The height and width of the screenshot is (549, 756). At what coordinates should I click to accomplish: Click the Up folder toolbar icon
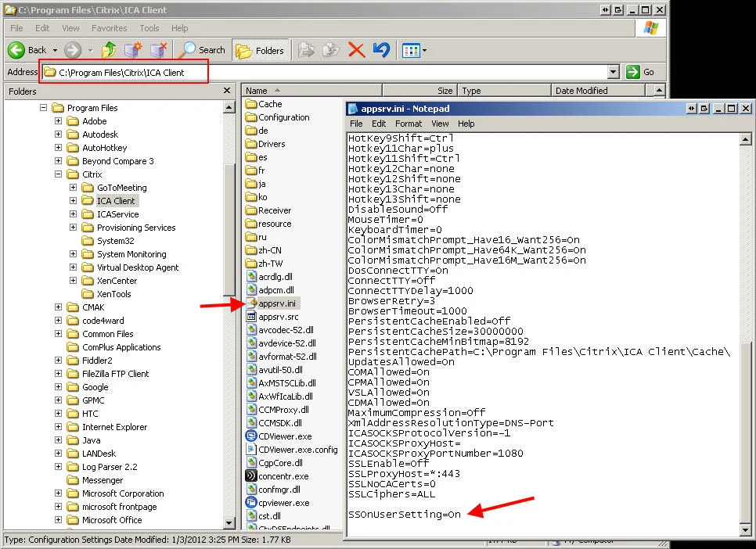tap(110, 49)
